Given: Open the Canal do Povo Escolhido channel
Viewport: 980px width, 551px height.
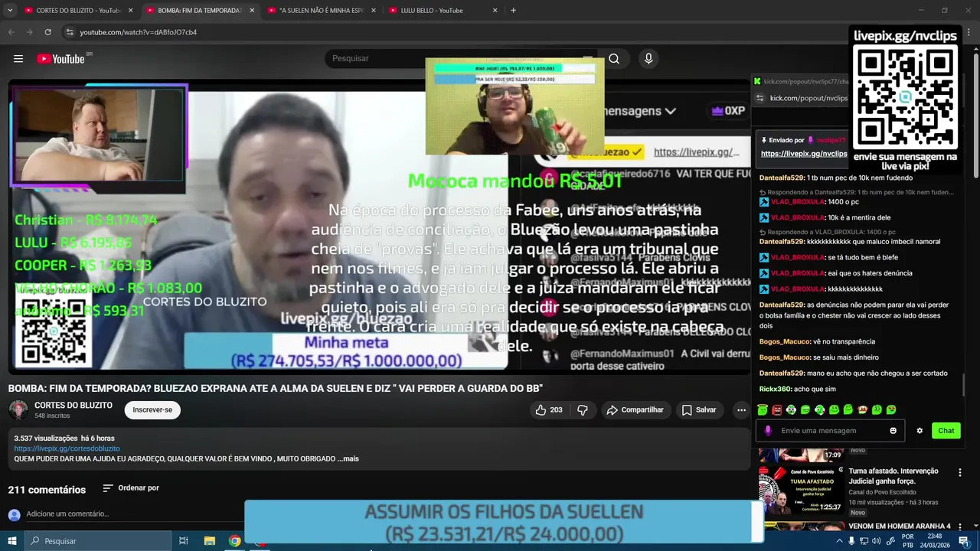Looking at the screenshot, I should (882, 492).
